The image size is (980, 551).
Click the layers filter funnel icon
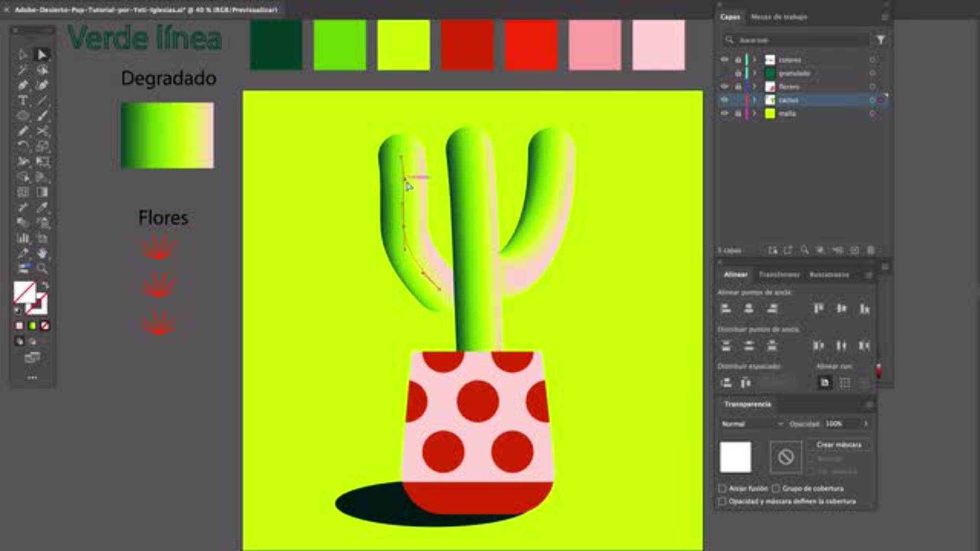[880, 40]
